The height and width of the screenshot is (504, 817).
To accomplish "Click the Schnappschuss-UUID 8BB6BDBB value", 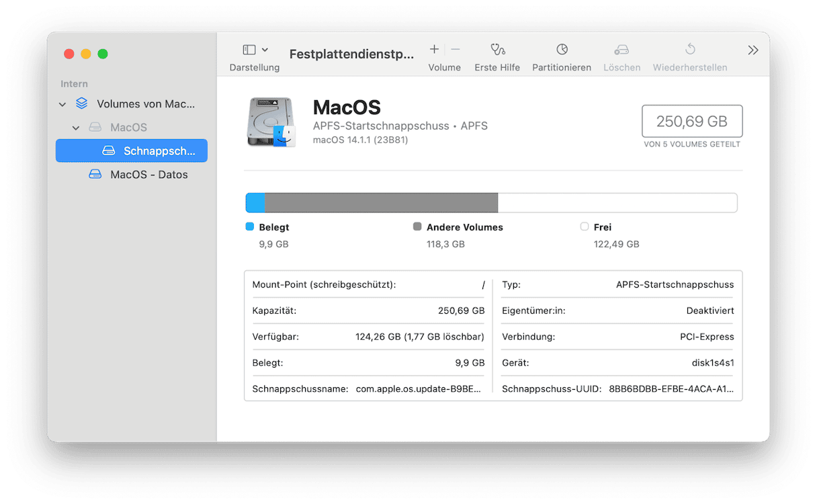I will (672, 388).
